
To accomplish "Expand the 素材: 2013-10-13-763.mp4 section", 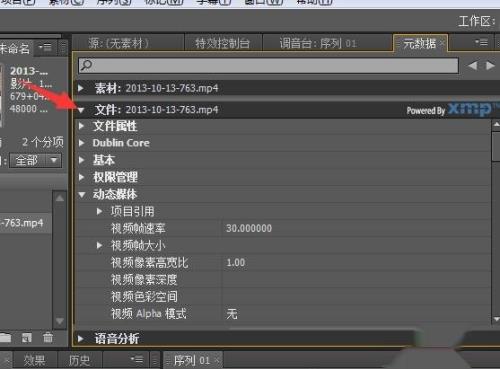I will click(x=81, y=88).
